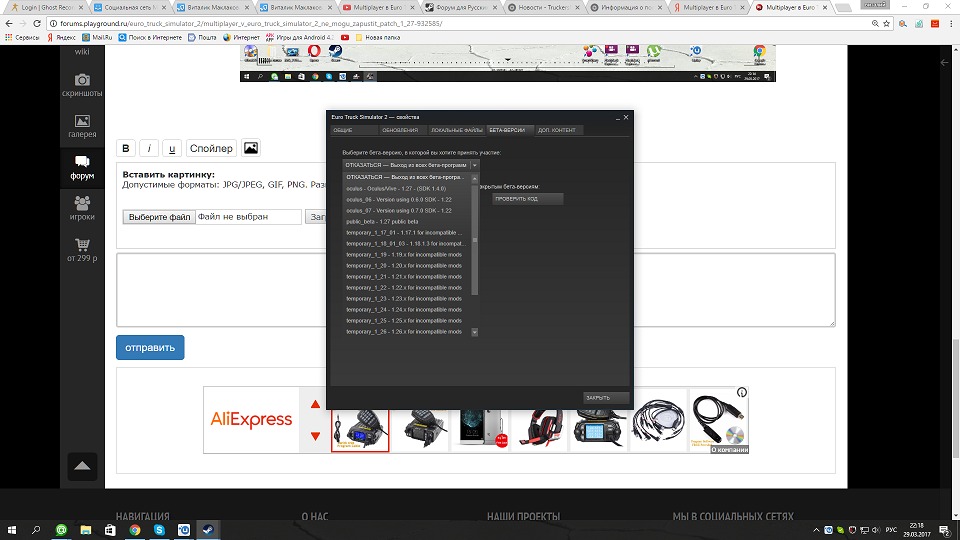Apply underline formatting with the u button
Screen dimensions: 960x540
[172, 148]
